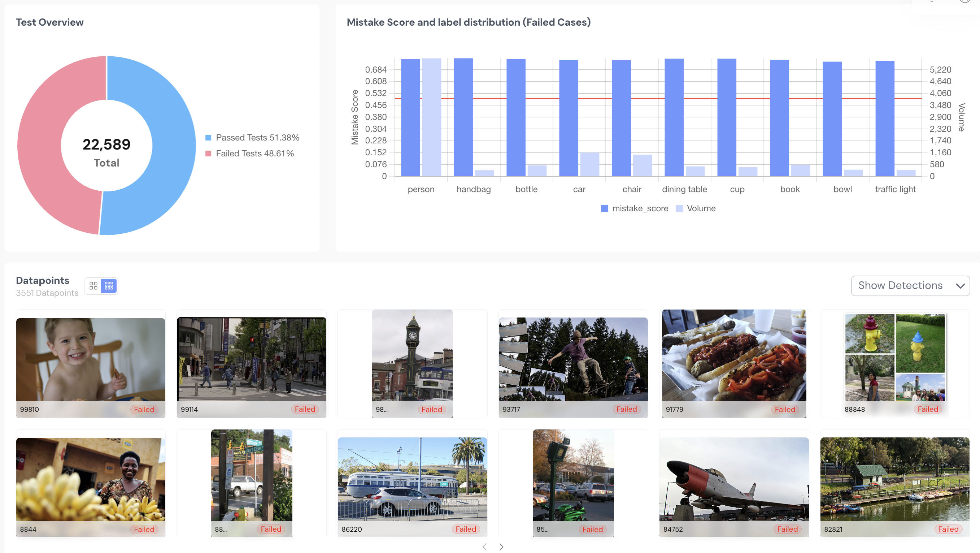
Task: Open the park lake datapoint 82821
Action: tap(894, 479)
